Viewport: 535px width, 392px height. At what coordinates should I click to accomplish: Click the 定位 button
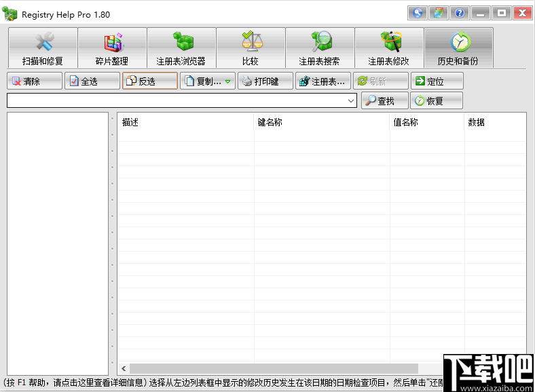pos(437,81)
